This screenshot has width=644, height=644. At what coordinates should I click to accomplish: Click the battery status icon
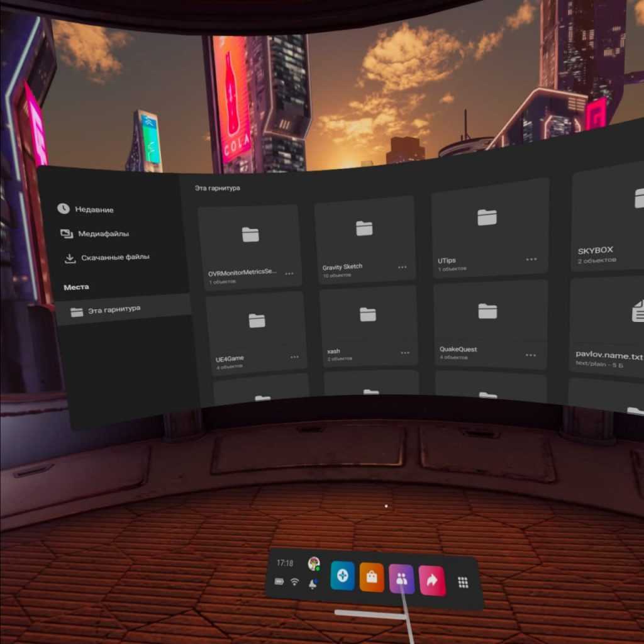(x=280, y=581)
